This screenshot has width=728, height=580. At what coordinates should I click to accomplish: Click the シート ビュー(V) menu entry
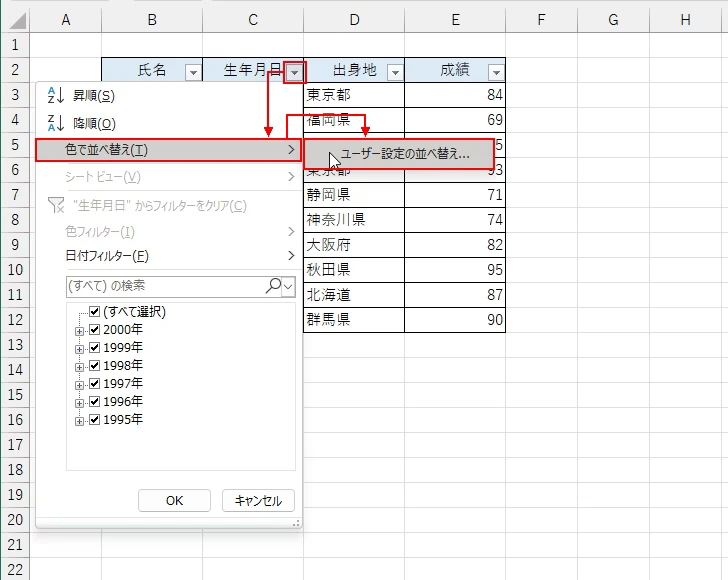169,176
